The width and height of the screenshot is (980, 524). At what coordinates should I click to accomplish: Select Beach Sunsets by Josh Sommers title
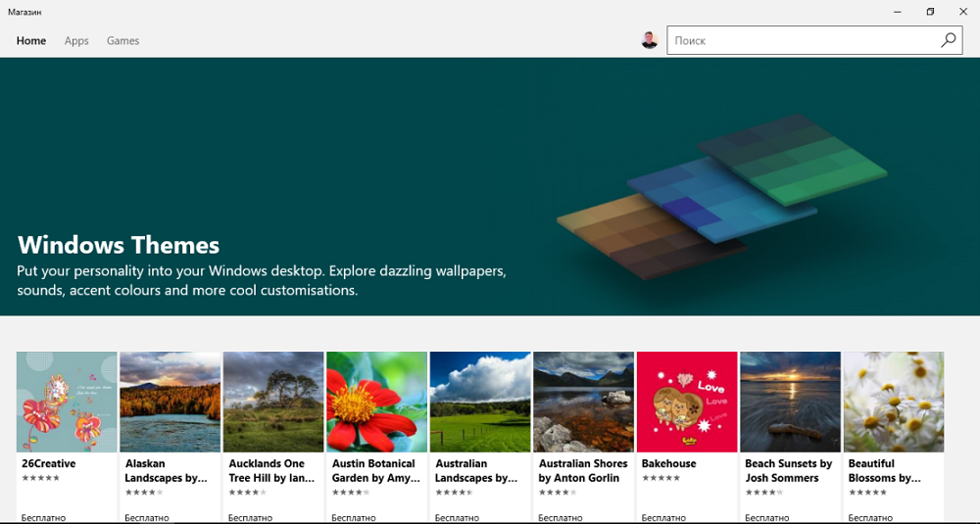[788, 470]
